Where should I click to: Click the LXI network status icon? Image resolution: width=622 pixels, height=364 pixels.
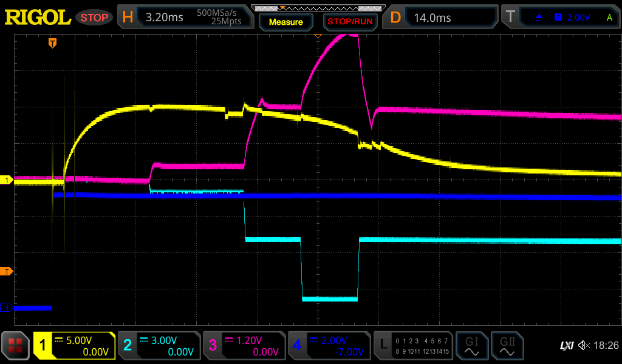click(x=566, y=346)
